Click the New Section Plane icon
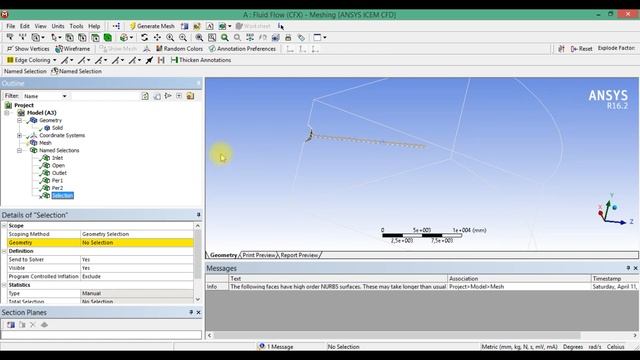This screenshot has width=640, height=360. [11, 325]
